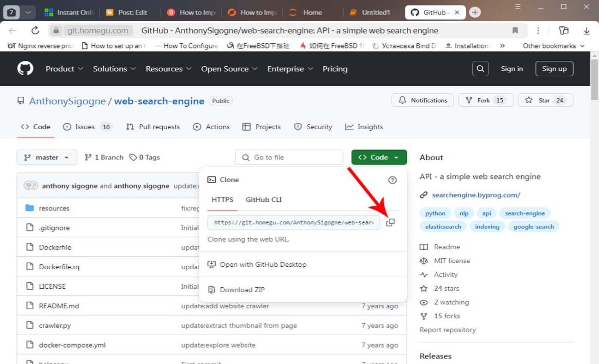Click the google-search topic tag
The width and height of the screenshot is (599, 364).
coord(534,227)
